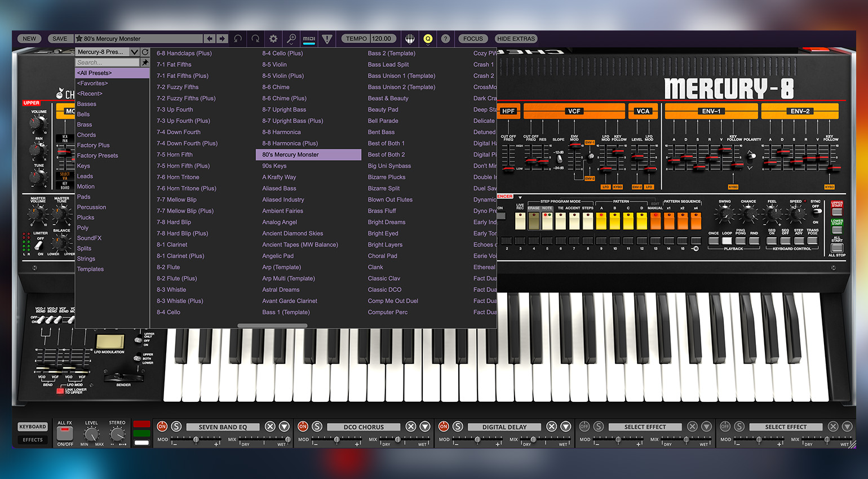Open the DCO Chorus effect selection arrow
The height and width of the screenshot is (479, 868).
(x=425, y=427)
